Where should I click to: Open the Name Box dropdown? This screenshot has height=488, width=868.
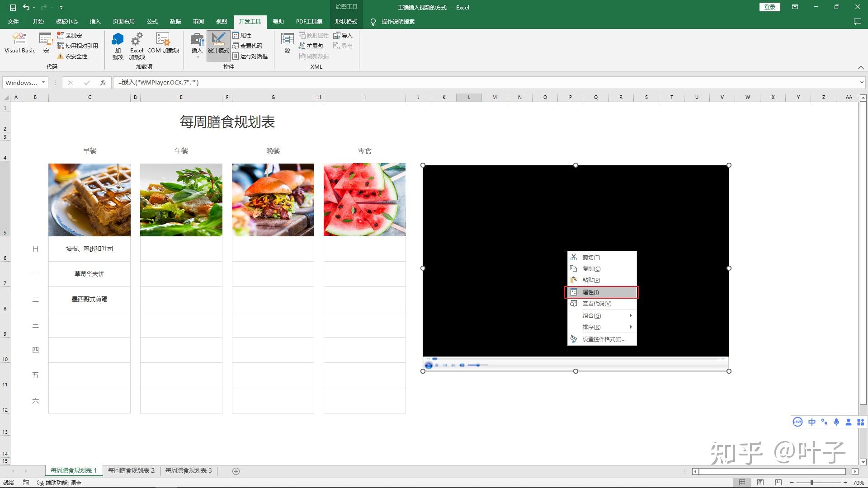tap(43, 83)
